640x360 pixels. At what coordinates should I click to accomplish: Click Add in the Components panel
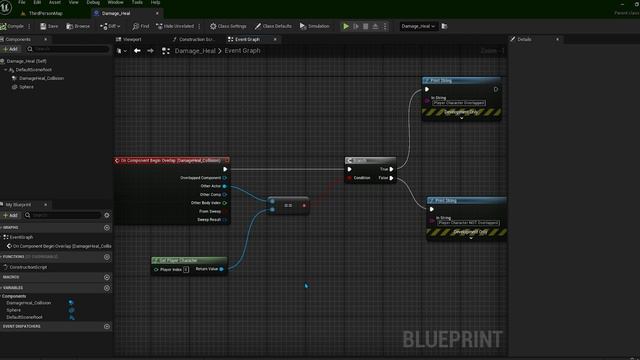click(10, 49)
